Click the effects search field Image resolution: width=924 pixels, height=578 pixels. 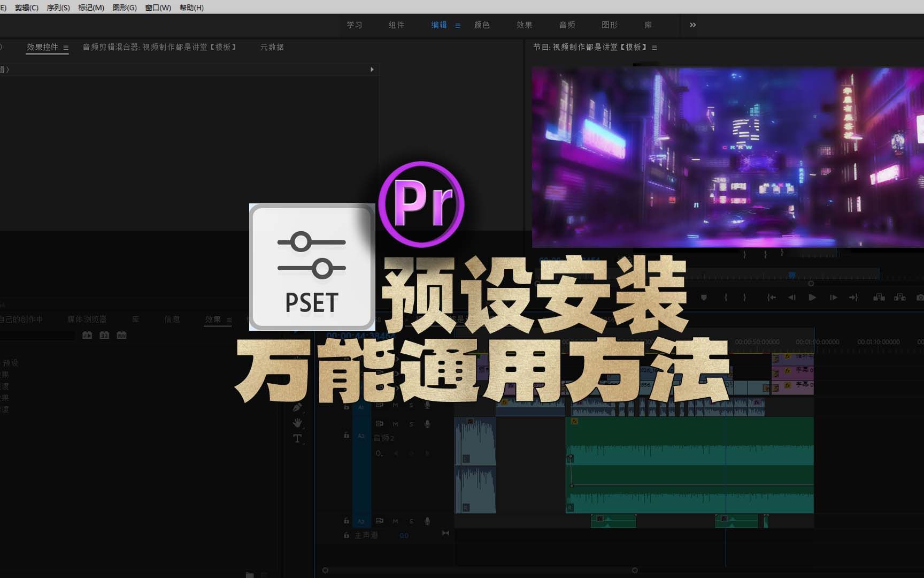(x=37, y=336)
